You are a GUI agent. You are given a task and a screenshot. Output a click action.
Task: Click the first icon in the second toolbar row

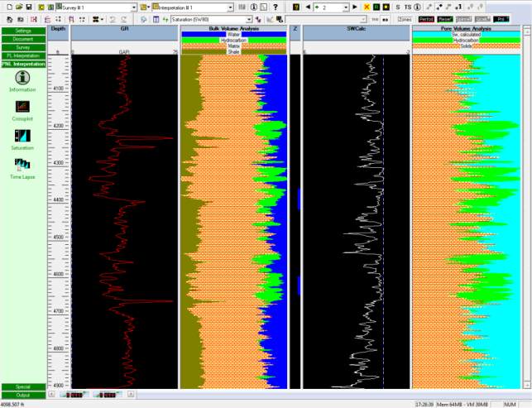(x=9, y=20)
